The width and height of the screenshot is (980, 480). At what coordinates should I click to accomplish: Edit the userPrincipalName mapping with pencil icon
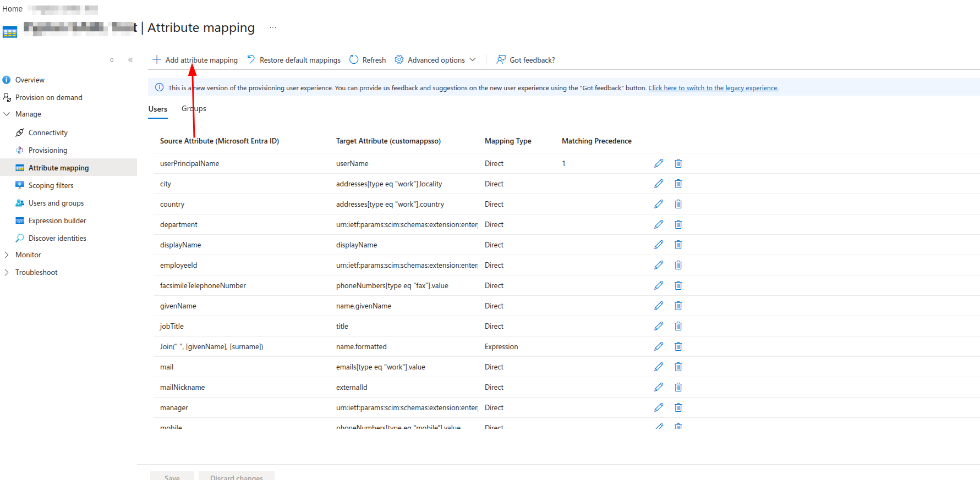(x=659, y=163)
